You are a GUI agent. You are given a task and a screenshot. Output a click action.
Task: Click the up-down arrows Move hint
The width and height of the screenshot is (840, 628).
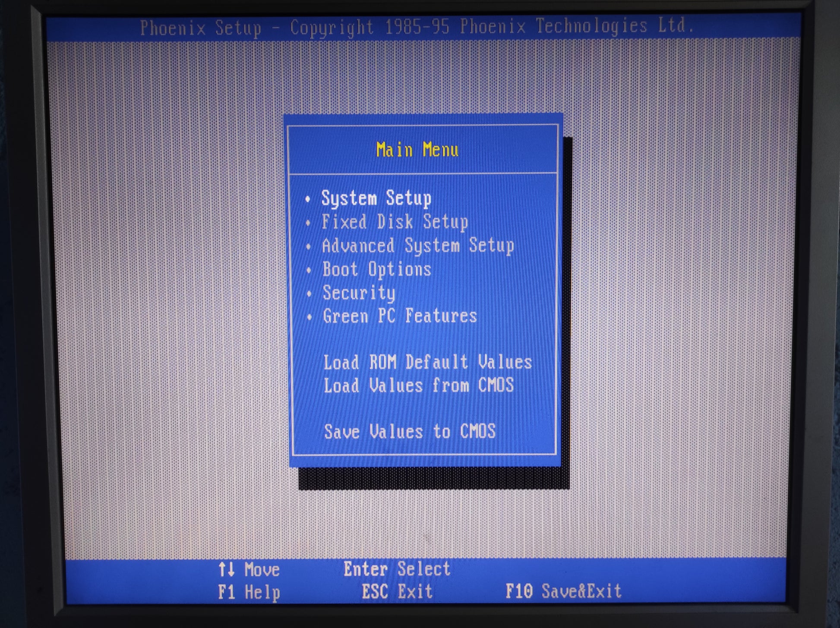(x=249, y=570)
